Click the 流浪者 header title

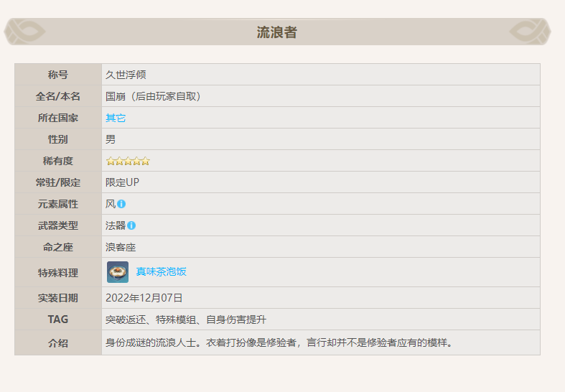point(277,32)
